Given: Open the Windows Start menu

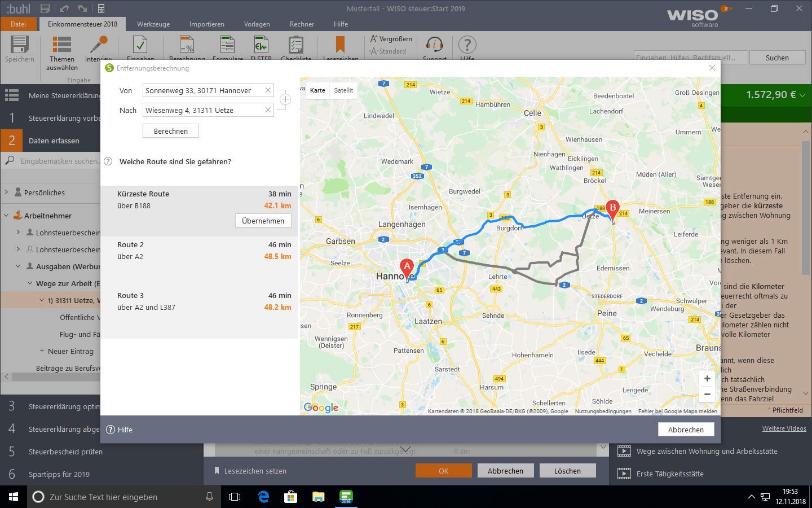Looking at the screenshot, I should click(14, 497).
